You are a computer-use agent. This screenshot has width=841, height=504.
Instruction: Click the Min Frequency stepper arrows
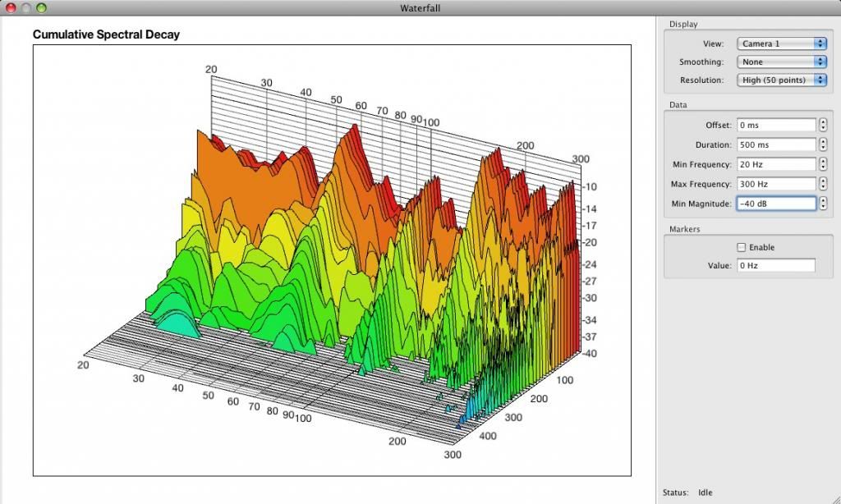point(823,165)
